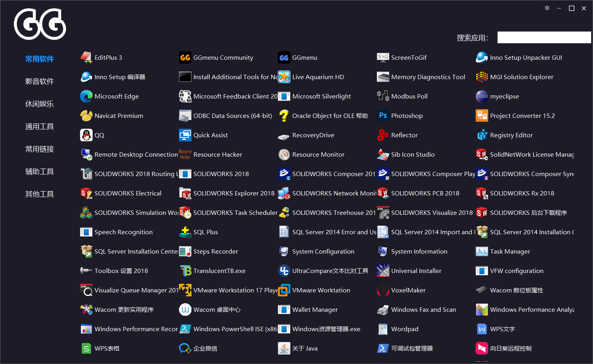Open Inno Setup Unpacker GUI icon
The height and width of the screenshot is (364, 593).
[482, 57]
